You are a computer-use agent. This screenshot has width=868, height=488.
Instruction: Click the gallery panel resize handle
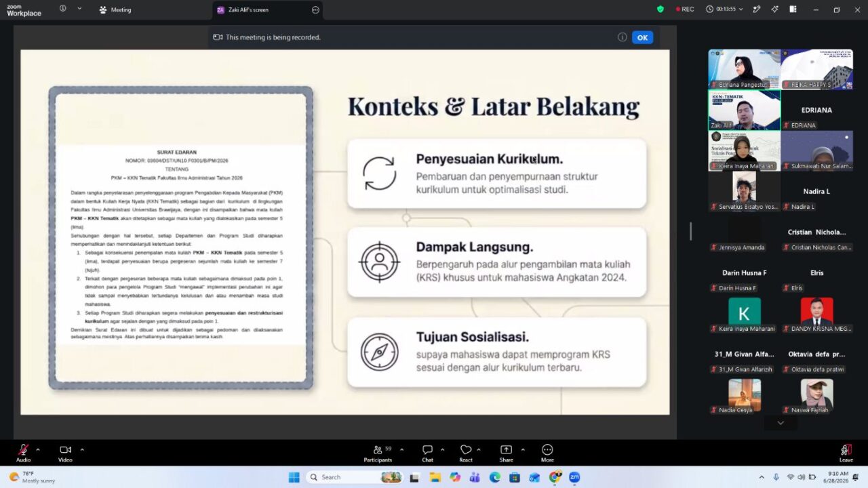point(691,231)
